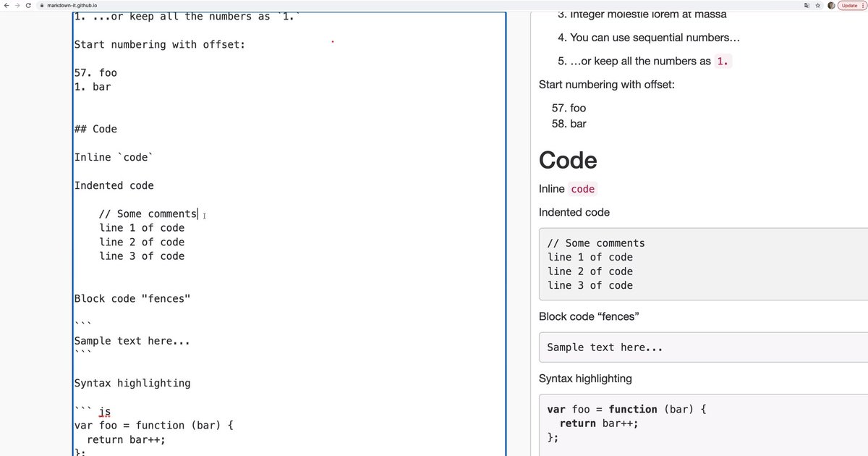Screen dimensions: 868x456
Task: Click preview list item '58. bar'
Action: click(569, 124)
